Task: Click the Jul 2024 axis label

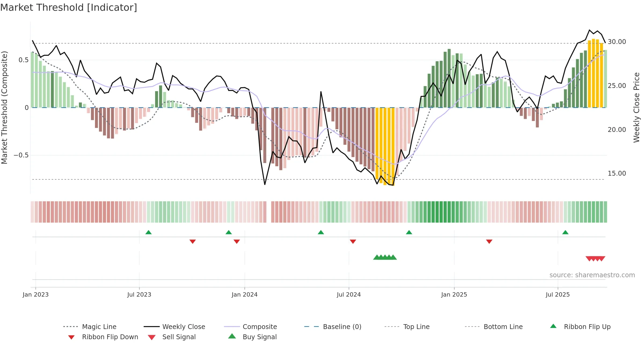Action: coord(349,294)
